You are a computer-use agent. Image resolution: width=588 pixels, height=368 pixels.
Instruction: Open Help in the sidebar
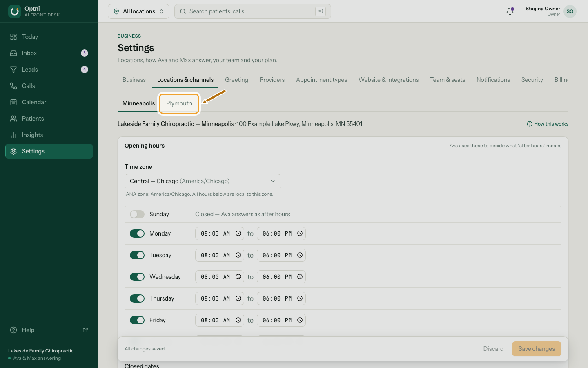pos(49,330)
